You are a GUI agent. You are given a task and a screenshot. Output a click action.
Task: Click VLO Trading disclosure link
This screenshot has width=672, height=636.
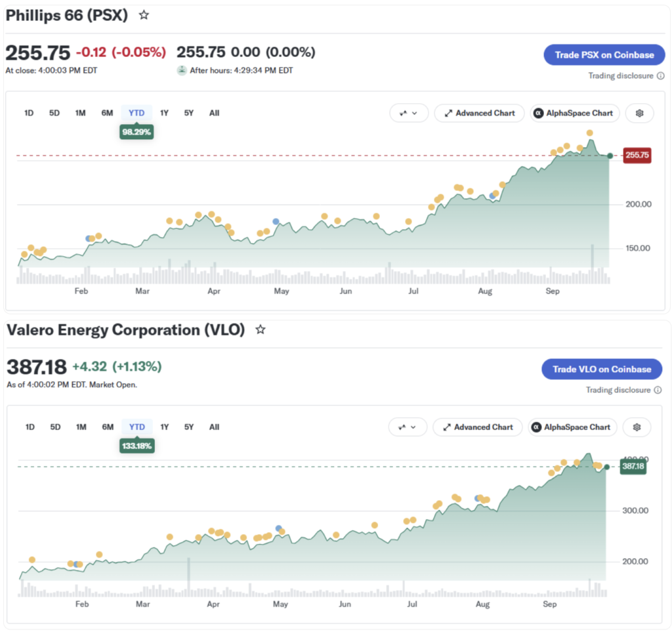click(618, 390)
